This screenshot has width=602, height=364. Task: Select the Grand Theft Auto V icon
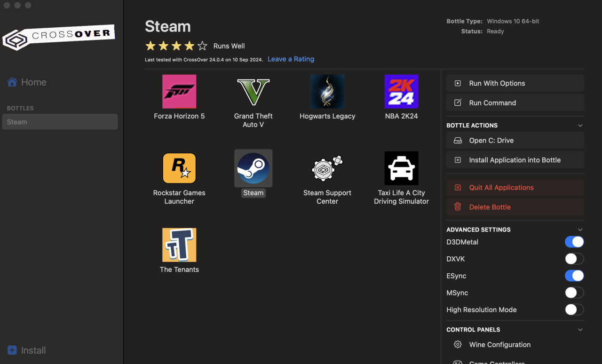pyautogui.click(x=253, y=92)
